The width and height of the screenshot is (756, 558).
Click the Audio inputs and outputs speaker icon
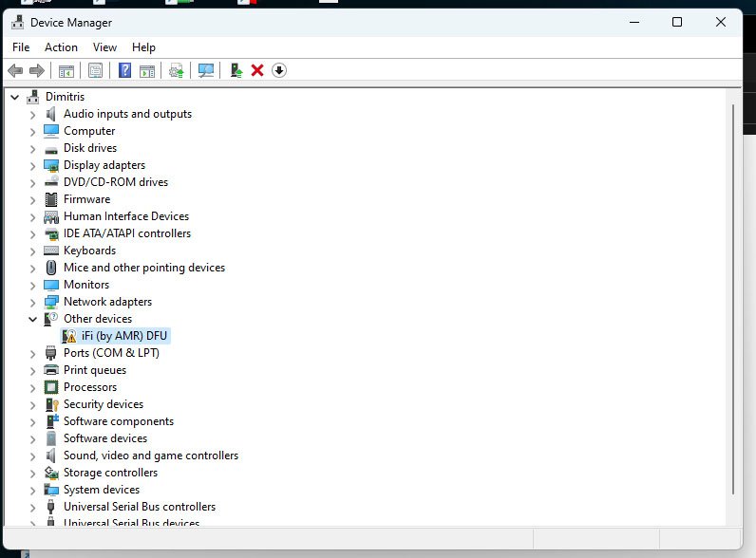coord(50,114)
